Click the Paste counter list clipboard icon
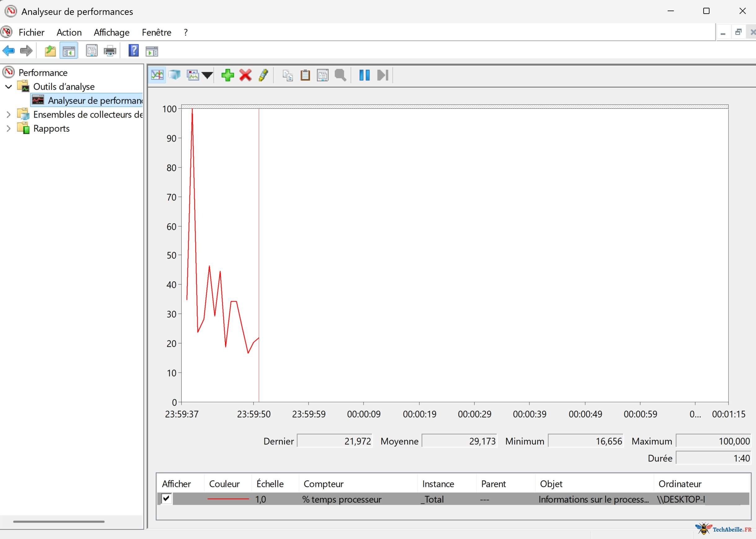This screenshot has width=756, height=539. [x=305, y=75]
